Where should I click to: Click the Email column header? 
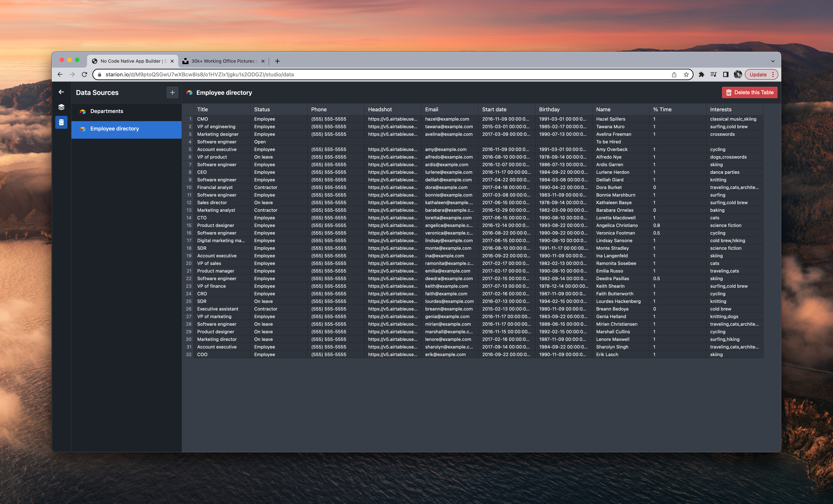tap(450, 109)
